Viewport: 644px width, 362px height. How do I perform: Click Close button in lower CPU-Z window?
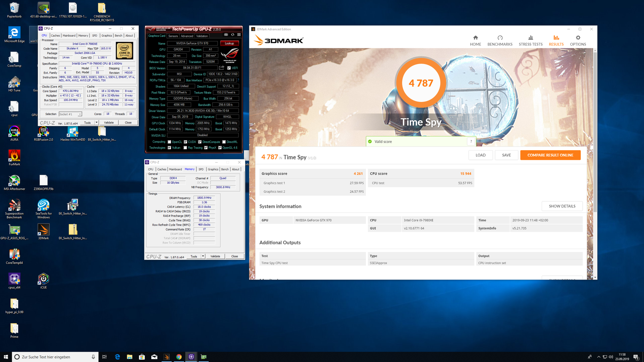tap(234, 256)
